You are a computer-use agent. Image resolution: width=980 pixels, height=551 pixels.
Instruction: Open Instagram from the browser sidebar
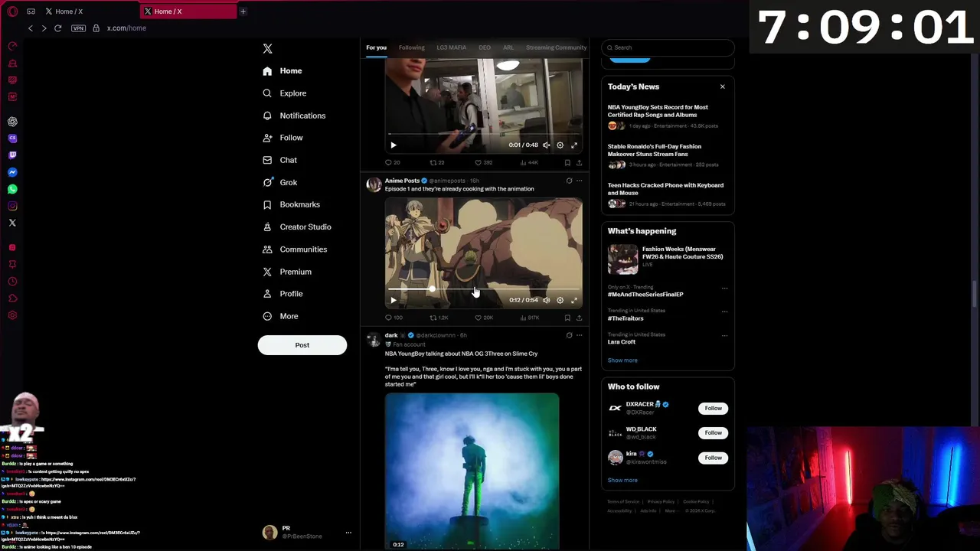12,206
